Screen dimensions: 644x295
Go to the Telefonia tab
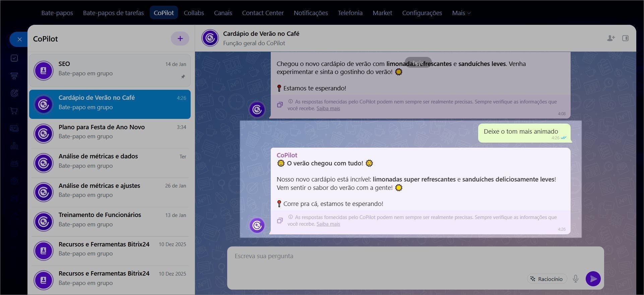tap(350, 13)
